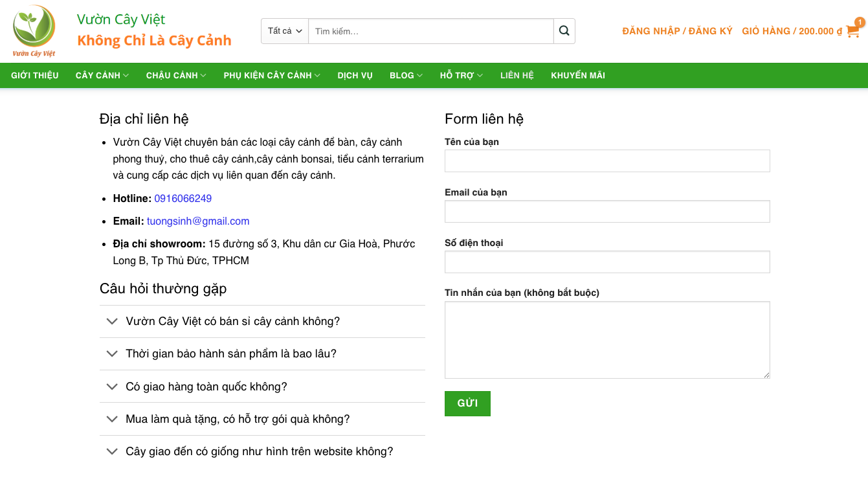The image size is (868, 494).
Task: Expand the CHẬU CẢNH dropdown chevron
Action: pos(203,75)
